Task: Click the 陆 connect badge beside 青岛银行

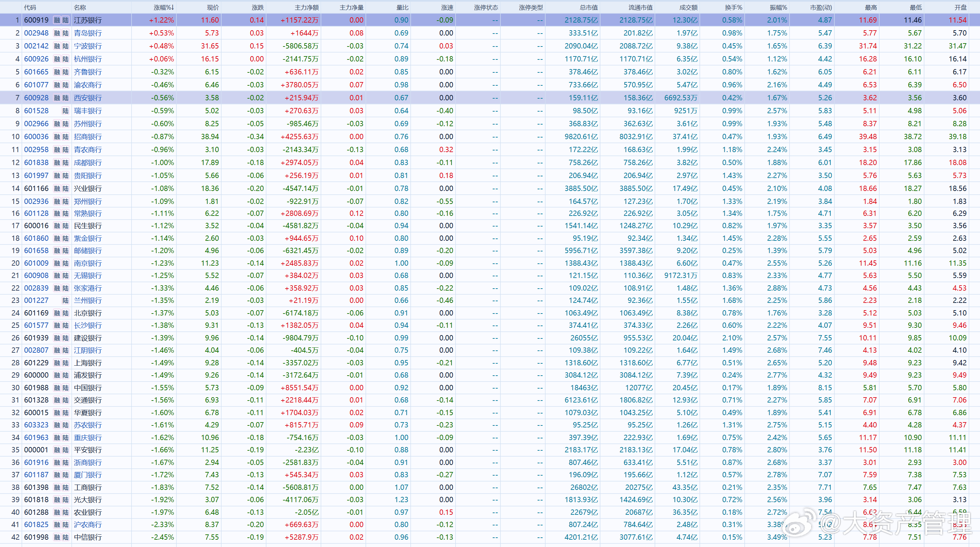Action: (65, 33)
